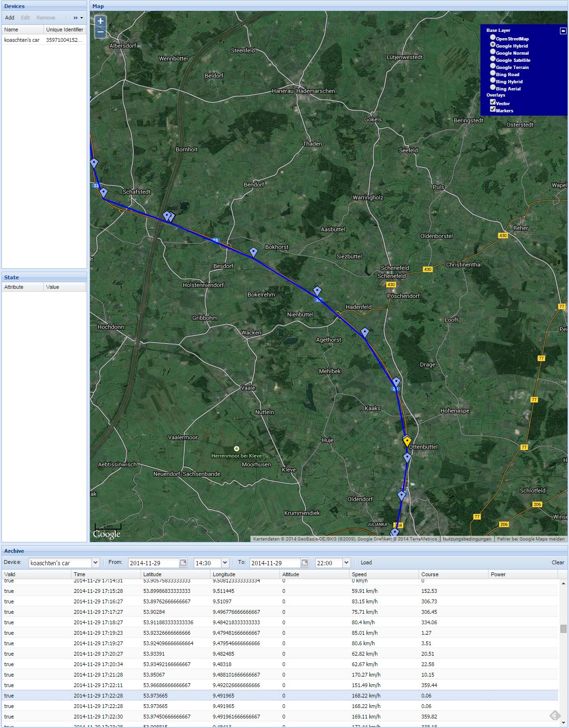Viewport: 569px width, 728px height.
Task: Open the devices toolbar overflow menu
Action: tap(78, 18)
